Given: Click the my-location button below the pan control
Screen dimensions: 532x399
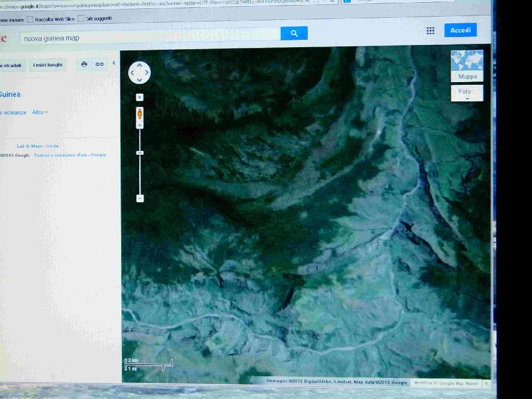Looking at the screenshot, I should 140,98.
